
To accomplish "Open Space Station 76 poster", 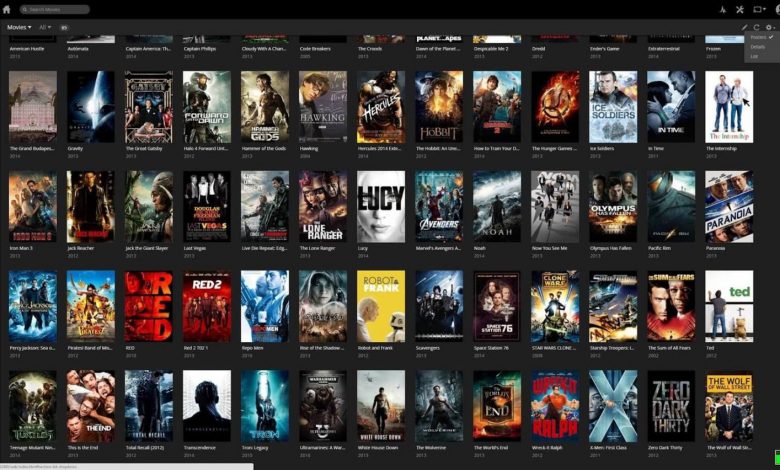I will (x=497, y=306).
